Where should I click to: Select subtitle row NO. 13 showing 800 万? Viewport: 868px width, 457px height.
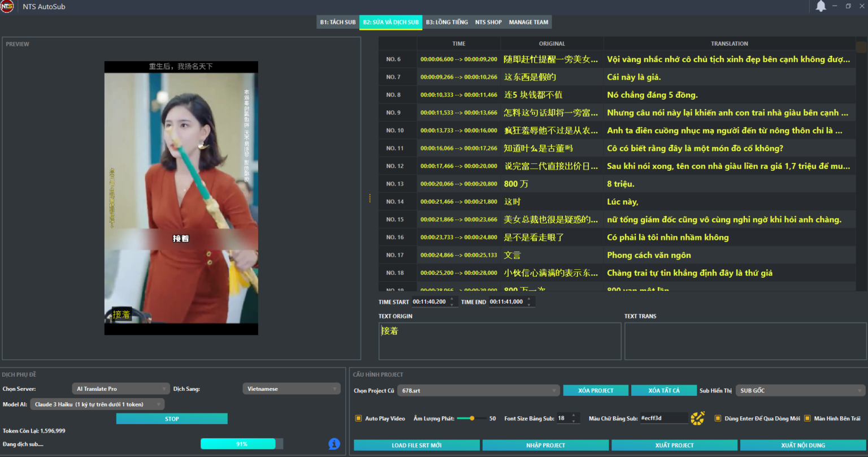(565, 183)
